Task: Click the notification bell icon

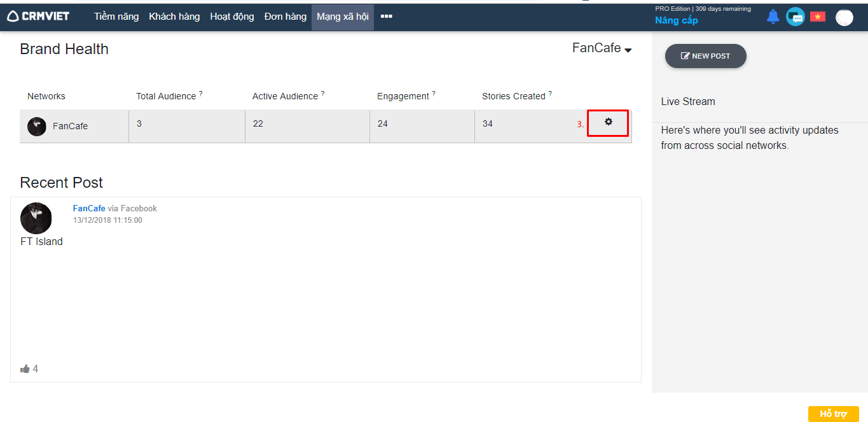Action: [773, 17]
